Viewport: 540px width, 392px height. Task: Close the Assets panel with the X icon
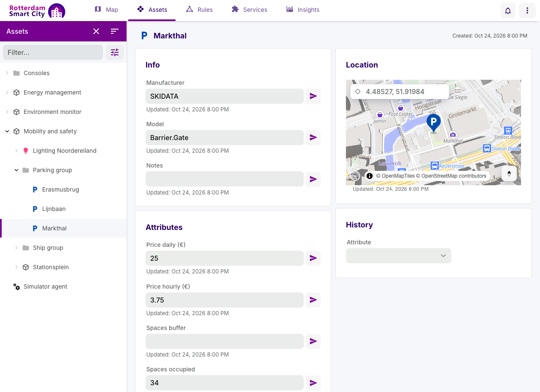coord(96,31)
